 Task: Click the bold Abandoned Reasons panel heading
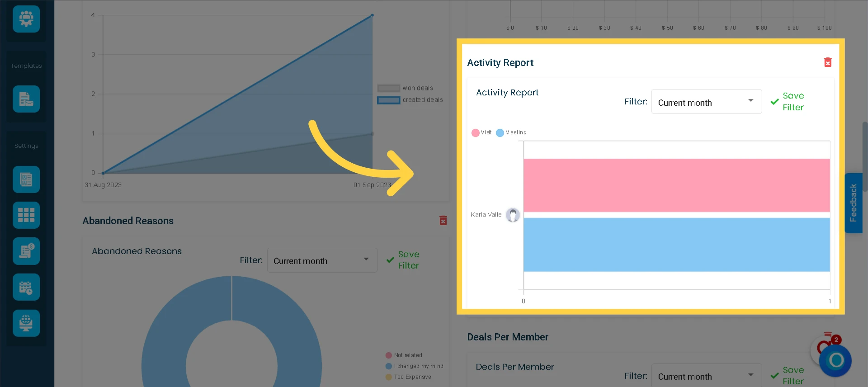click(x=128, y=221)
